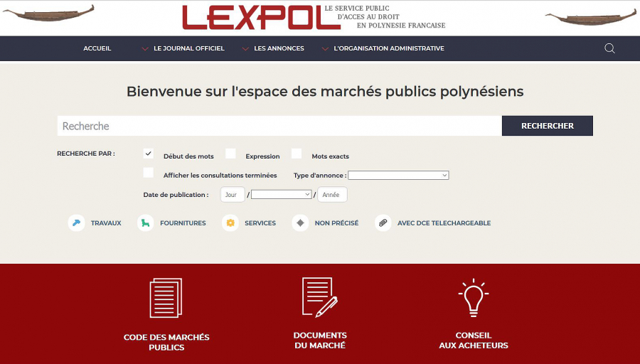This screenshot has height=364, width=640.
Task: Open the publication month dropdown
Action: click(x=281, y=195)
